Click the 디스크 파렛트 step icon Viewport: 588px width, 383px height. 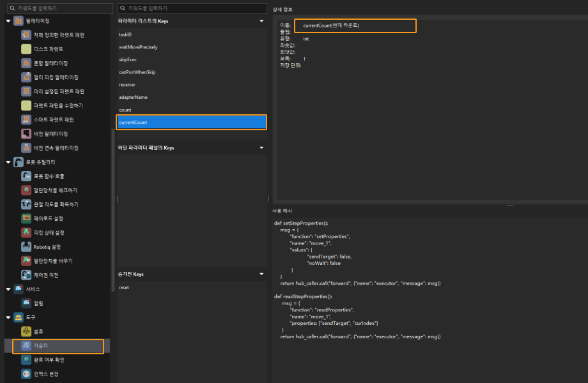(x=26, y=49)
